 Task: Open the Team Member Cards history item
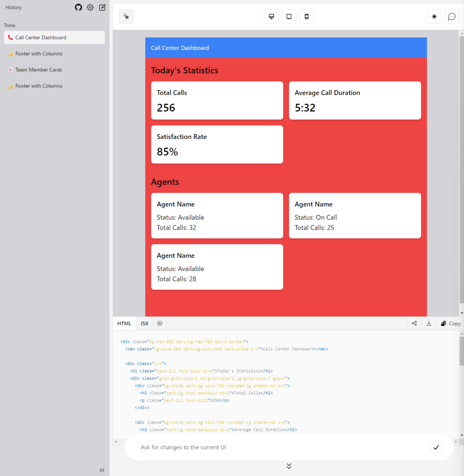[x=39, y=69]
